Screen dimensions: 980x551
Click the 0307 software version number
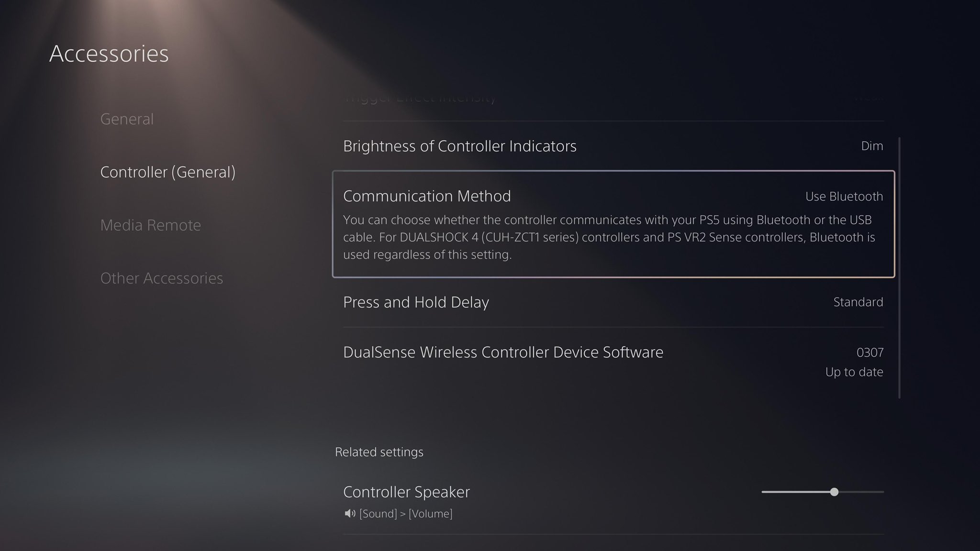pos(870,353)
